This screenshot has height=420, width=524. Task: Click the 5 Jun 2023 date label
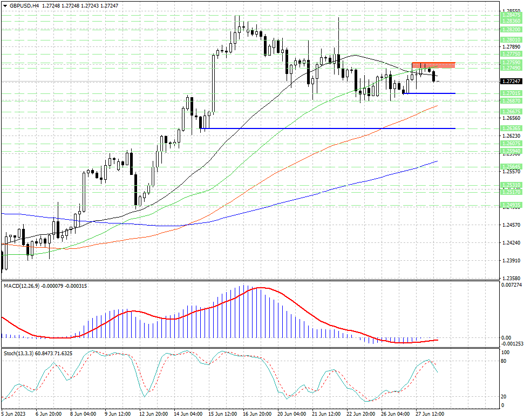coord(15,414)
